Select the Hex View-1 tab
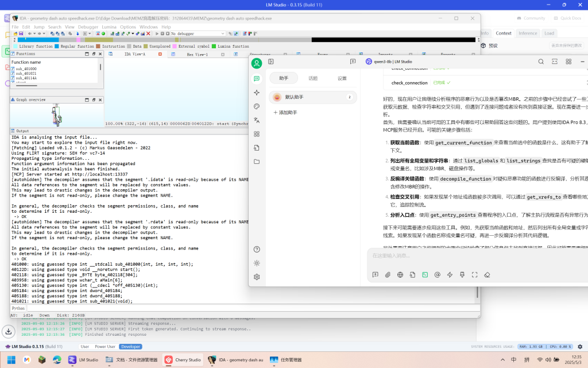 (x=198, y=54)
